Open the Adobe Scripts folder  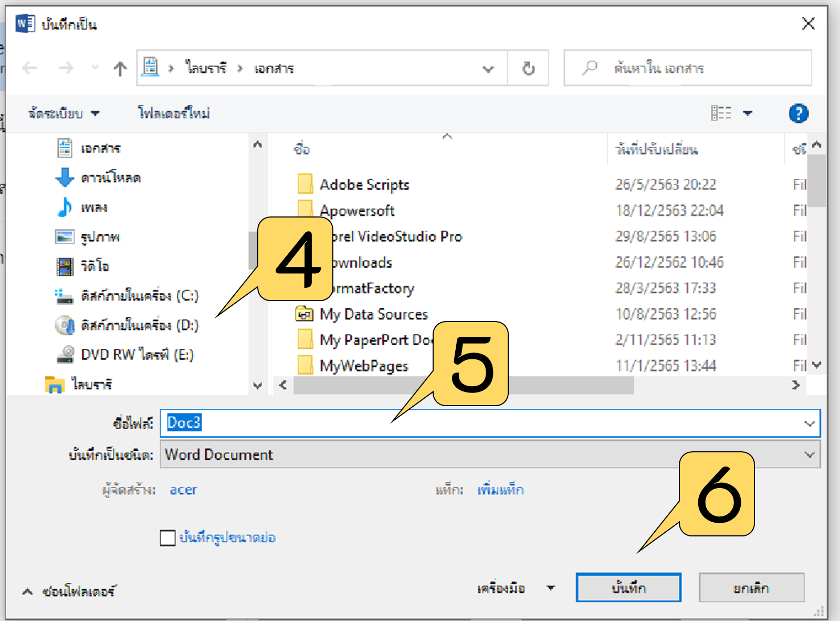(x=364, y=185)
